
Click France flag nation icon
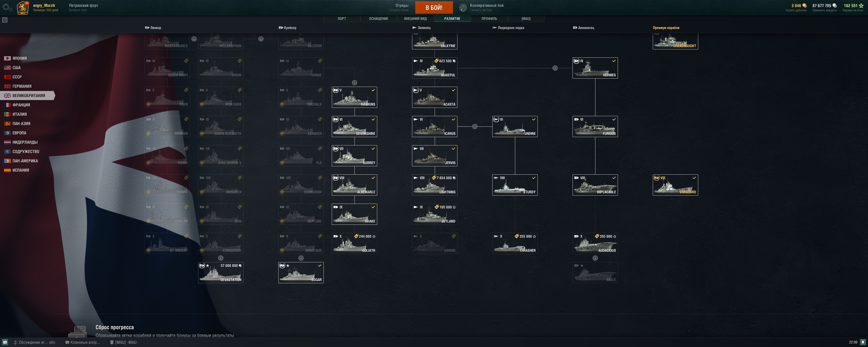coord(7,105)
